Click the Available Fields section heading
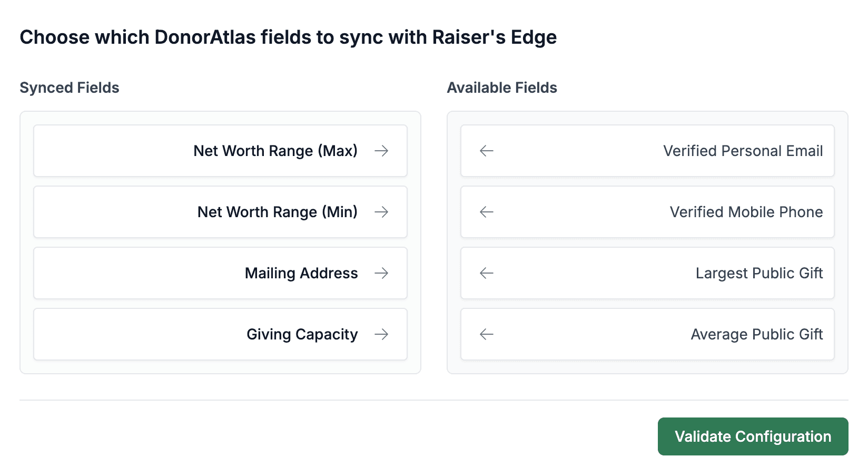Viewport: 868px width, 476px height. [x=502, y=88]
